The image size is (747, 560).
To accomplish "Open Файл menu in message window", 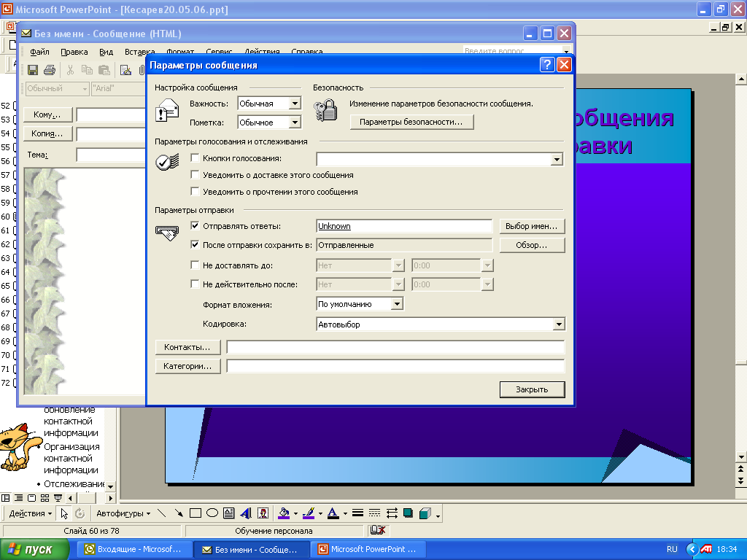I will click(39, 52).
